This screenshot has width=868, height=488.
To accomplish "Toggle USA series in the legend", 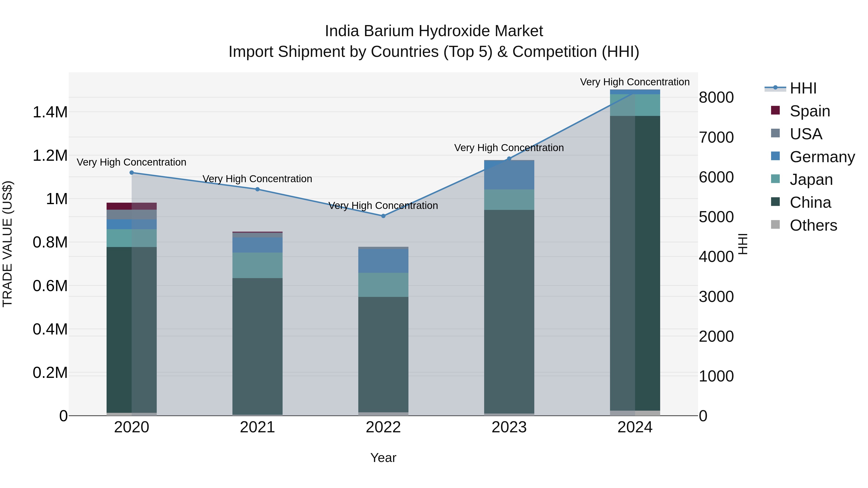I will [797, 134].
